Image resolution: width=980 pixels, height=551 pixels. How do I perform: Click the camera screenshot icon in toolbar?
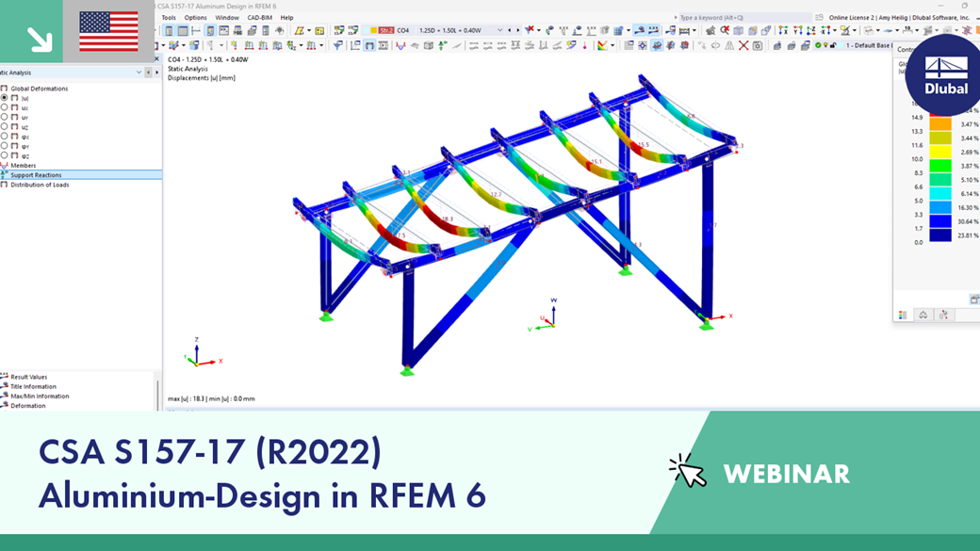(x=757, y=45)
